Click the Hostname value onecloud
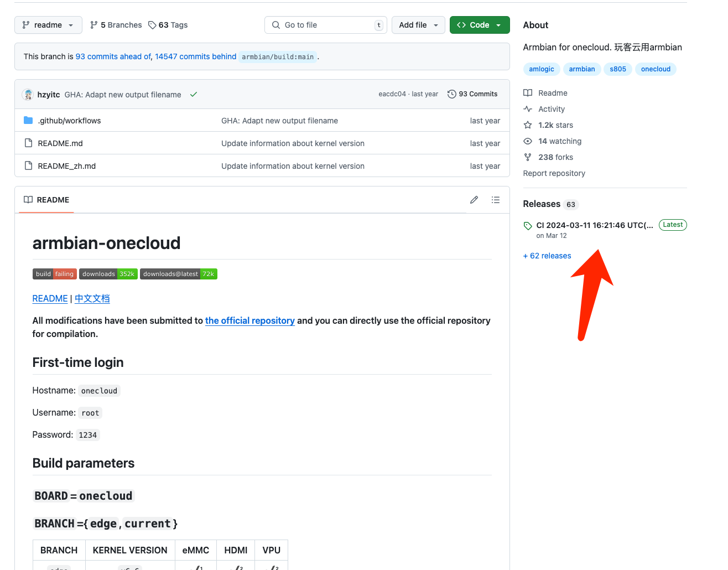The width and height of the screenshot is (728, 570). pos(99,391)
